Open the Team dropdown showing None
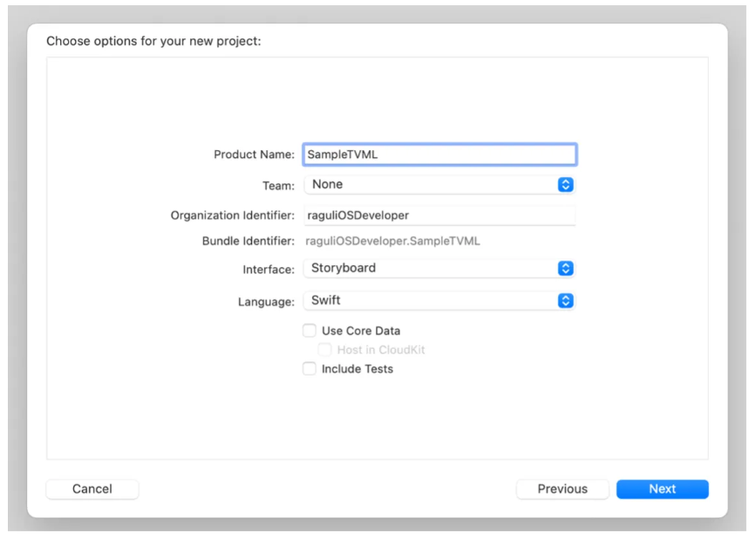The height and width of the screenshot is (540, 756). [x=439, y=184]
